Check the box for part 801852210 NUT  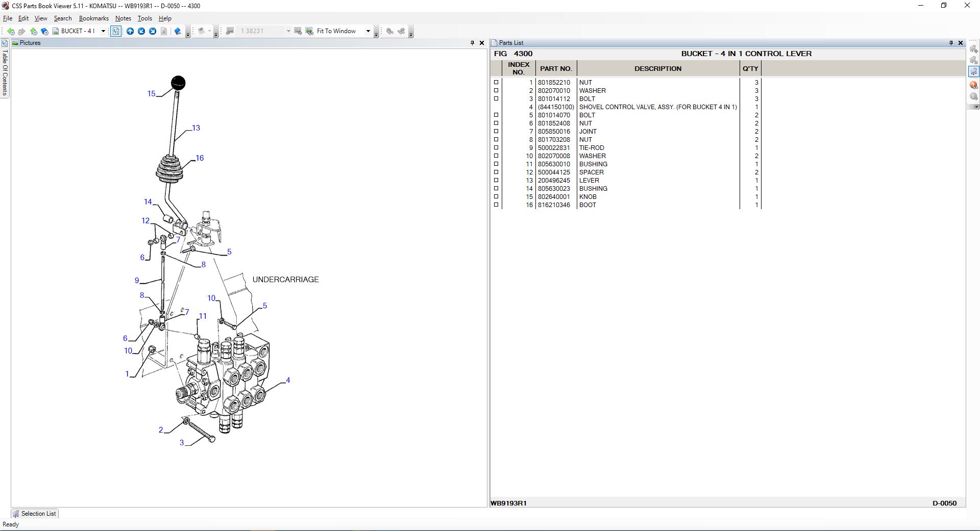click(x=496, y=83)
